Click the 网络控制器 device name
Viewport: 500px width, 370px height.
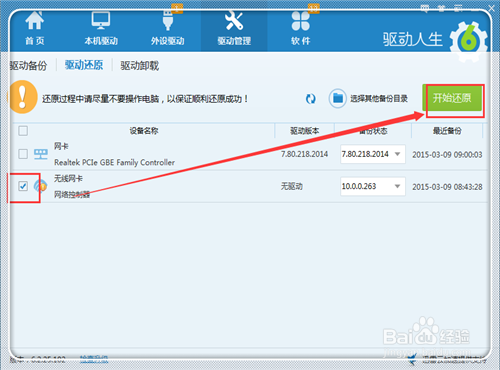click(x=72, y=194)
